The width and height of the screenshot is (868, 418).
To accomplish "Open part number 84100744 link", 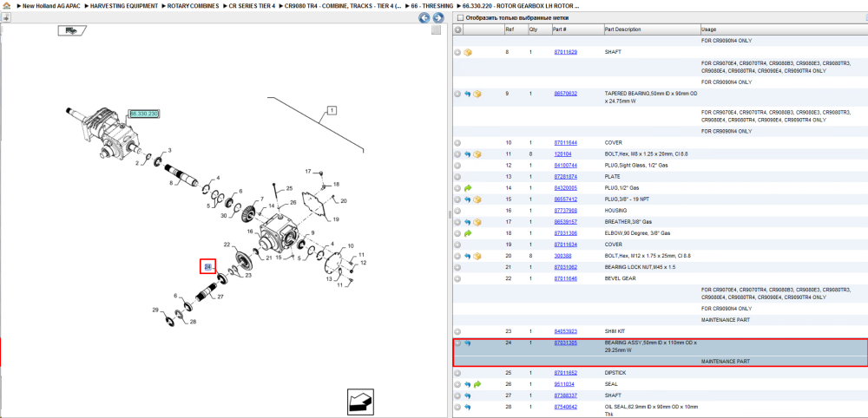I will [x=566, y=166].
